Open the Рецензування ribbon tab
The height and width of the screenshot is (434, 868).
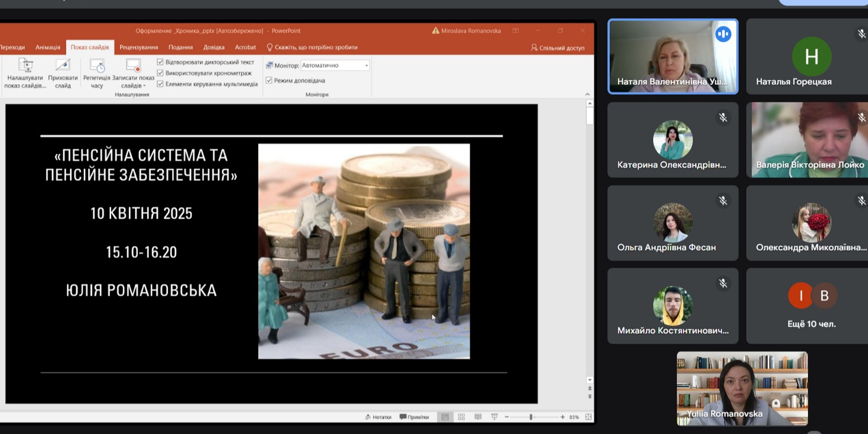point(138,47)
